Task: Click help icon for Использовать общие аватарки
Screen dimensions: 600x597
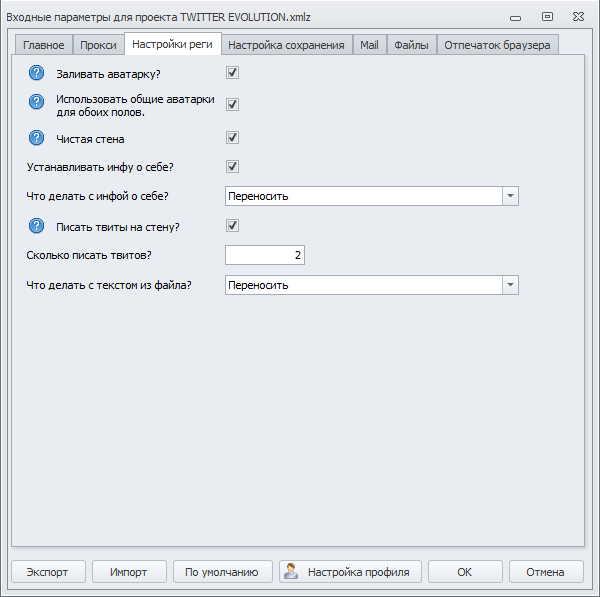Action: 36,102
